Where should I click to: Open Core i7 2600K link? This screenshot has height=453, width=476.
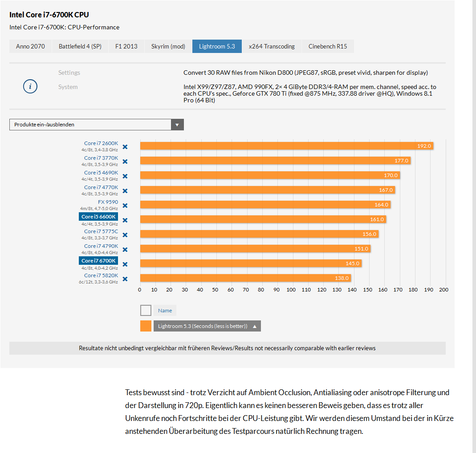click(101, 143)
